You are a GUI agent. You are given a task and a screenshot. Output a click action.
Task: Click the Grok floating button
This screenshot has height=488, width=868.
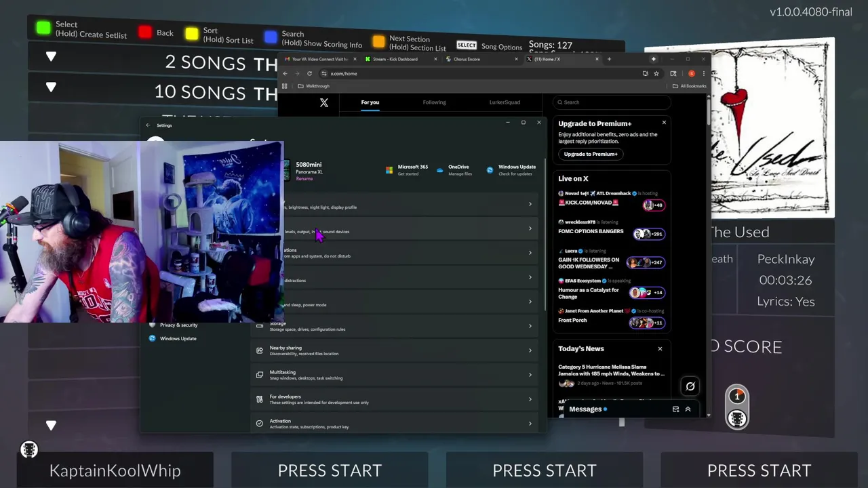[x=690, y=386]
